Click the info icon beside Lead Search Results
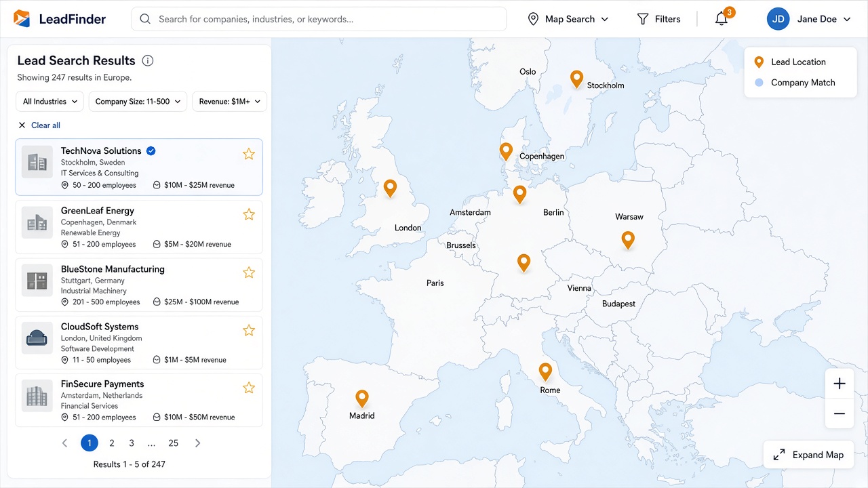Image resolution: width=868 pixels, height=488 pixels. click(x=148, y=60)
